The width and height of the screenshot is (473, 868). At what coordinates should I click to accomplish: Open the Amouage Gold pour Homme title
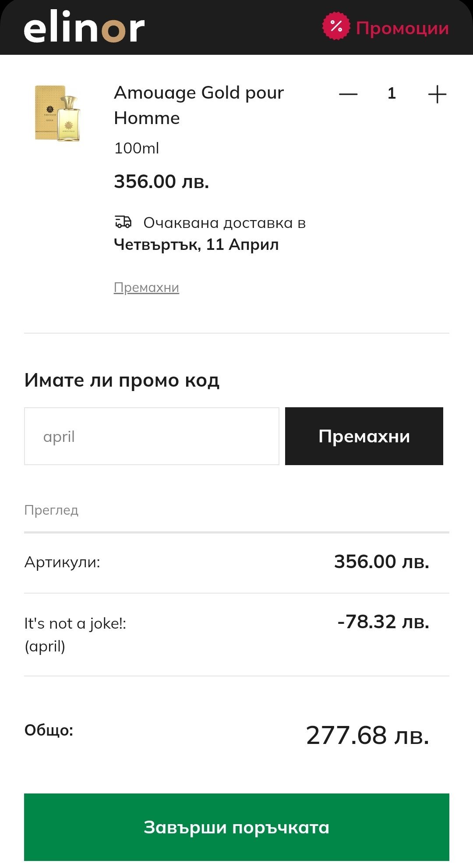coord(199,105)
